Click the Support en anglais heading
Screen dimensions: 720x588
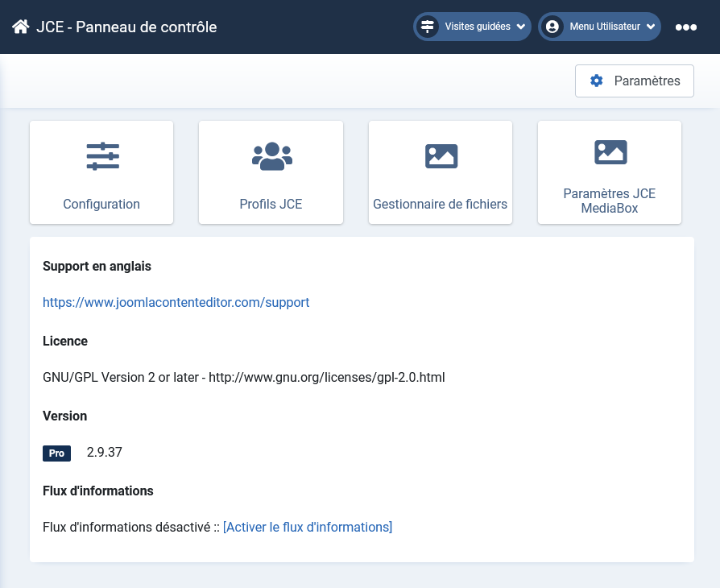97,267
